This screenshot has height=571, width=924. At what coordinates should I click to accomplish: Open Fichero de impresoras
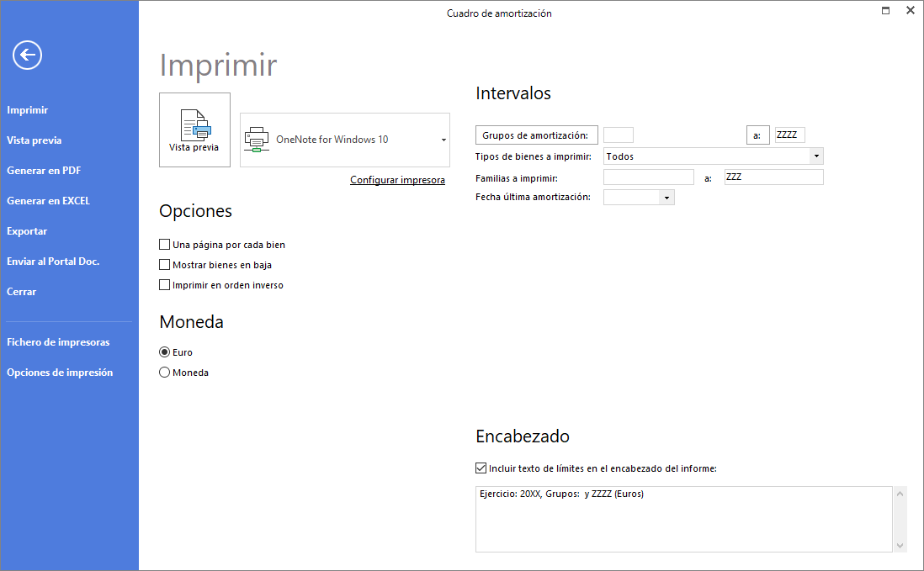coord(58,342)
